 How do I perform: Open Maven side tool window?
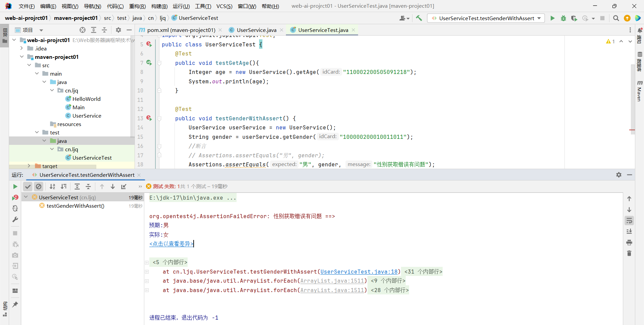(639, 91)
